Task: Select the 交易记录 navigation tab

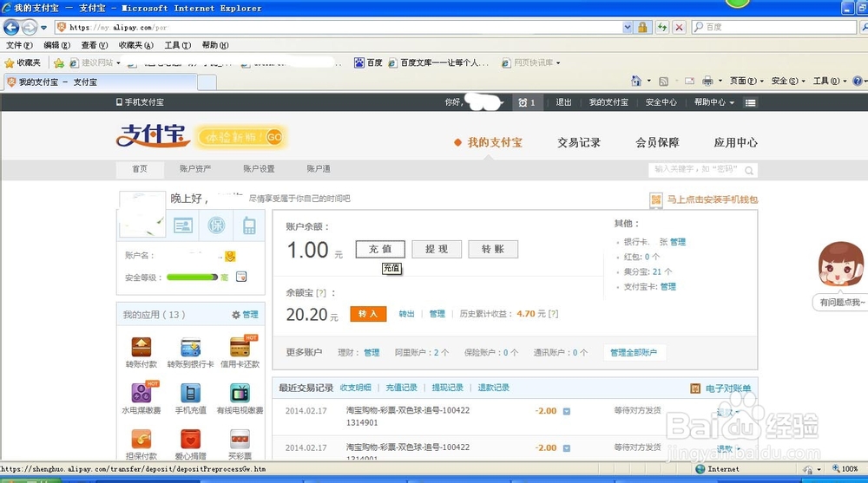Action: pyautogui.click(x=578, y=143)
